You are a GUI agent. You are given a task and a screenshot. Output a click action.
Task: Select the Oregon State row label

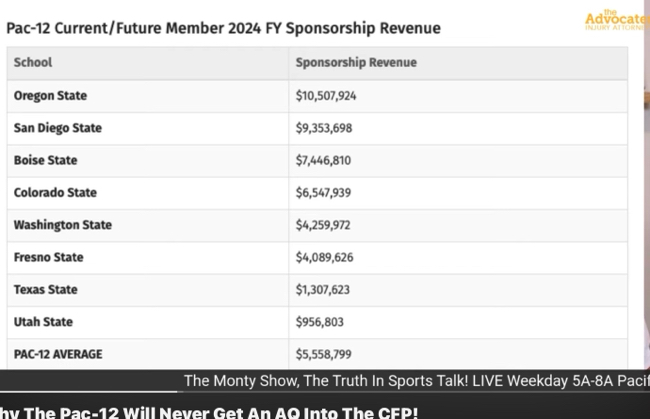click(x=50, y=96)
